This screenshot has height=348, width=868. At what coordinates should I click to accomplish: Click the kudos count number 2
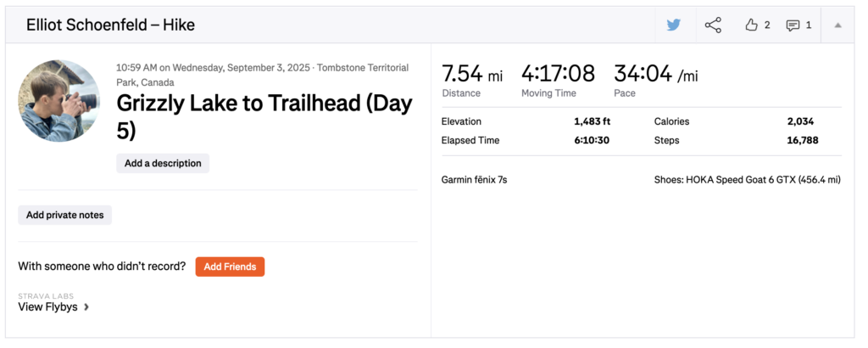(x=767, y=25)
